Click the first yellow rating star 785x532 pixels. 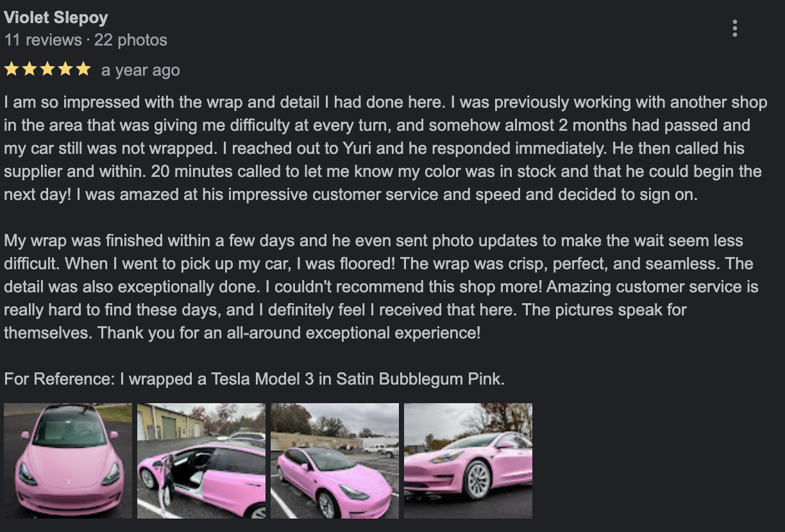pos(12,69)
